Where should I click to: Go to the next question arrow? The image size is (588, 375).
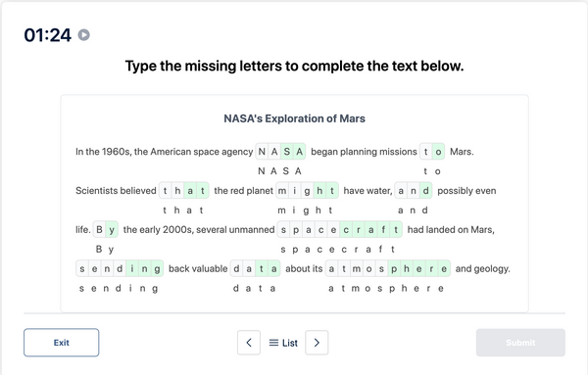[x=317, y=343]
